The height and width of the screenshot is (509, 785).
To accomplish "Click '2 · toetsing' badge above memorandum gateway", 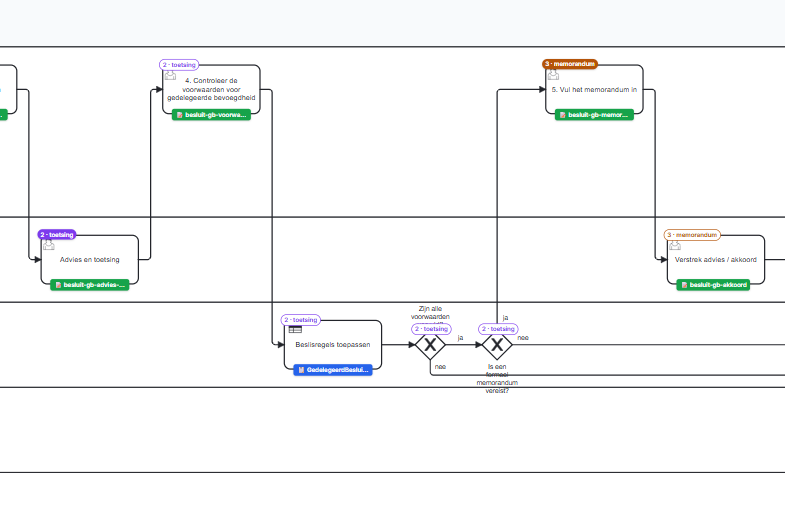I will pyautogui.click(x=498, y=329).
